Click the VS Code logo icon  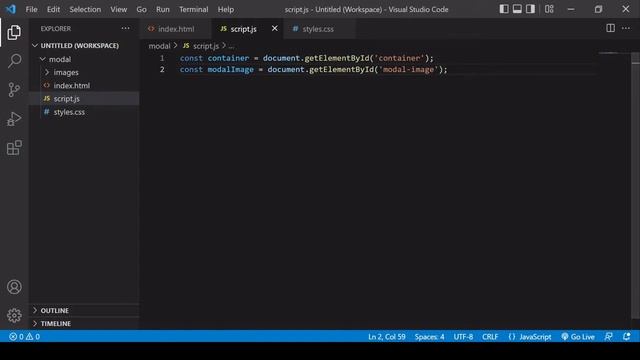pos(11,9)
